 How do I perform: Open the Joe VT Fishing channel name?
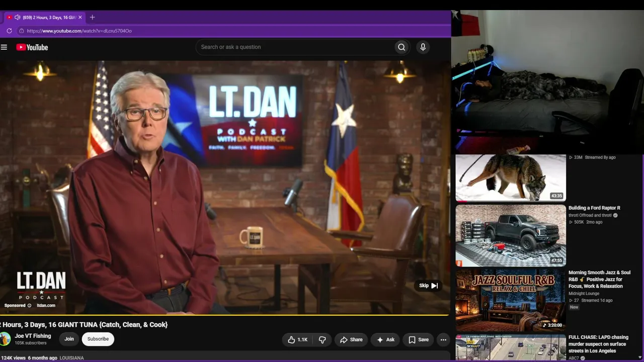[x=33, y=336]
